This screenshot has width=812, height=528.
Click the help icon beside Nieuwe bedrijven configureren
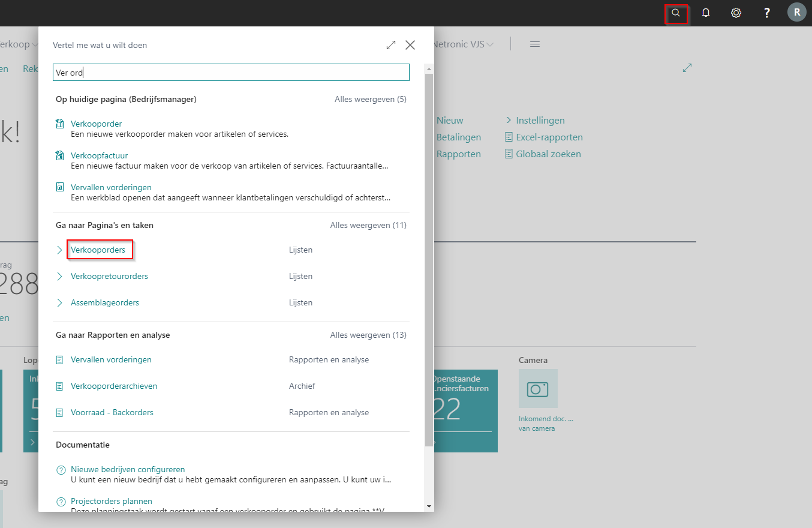tap(61, 470)
